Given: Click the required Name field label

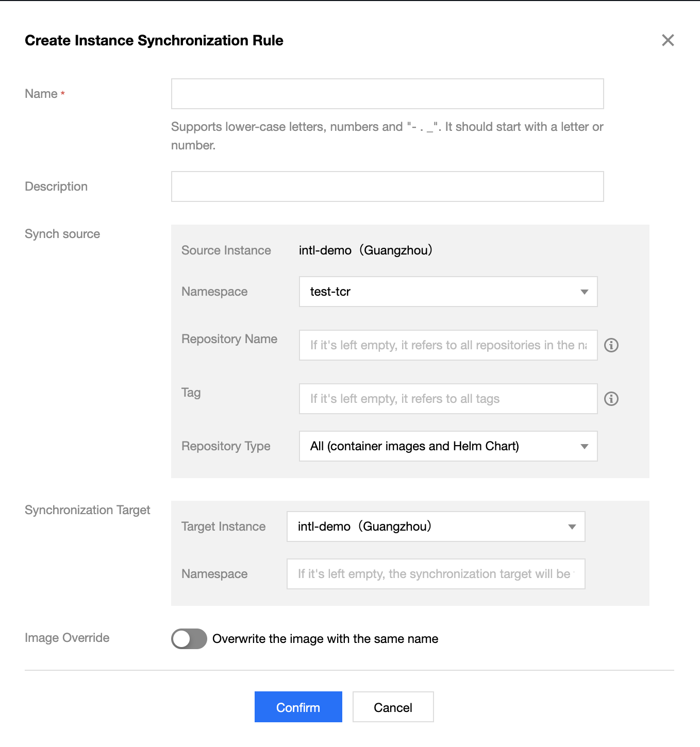Looking at the screenshot, I should pyautogui.click(x=41, y=94).
